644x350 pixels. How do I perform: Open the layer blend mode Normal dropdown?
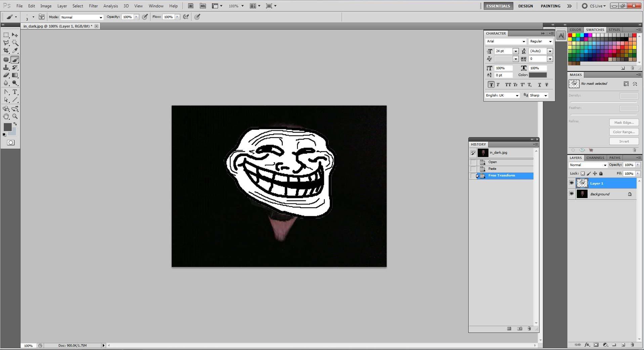tap(588, 165)
